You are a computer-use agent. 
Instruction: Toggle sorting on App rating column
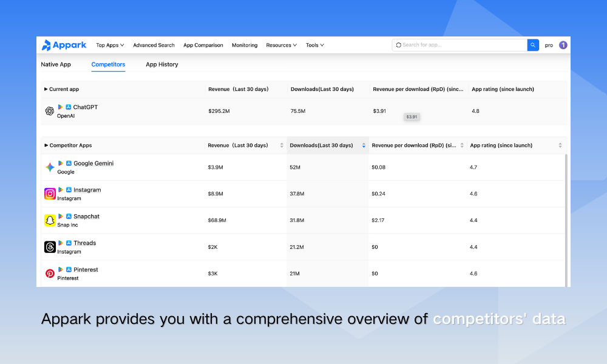pos(561,145)
